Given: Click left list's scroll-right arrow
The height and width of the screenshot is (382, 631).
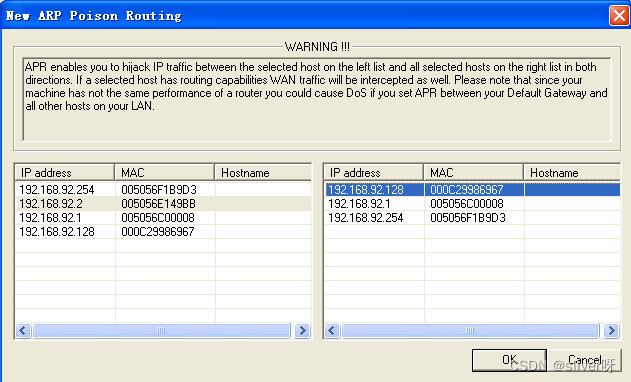Looking at the screenshot, I should [x=302, y=331].
